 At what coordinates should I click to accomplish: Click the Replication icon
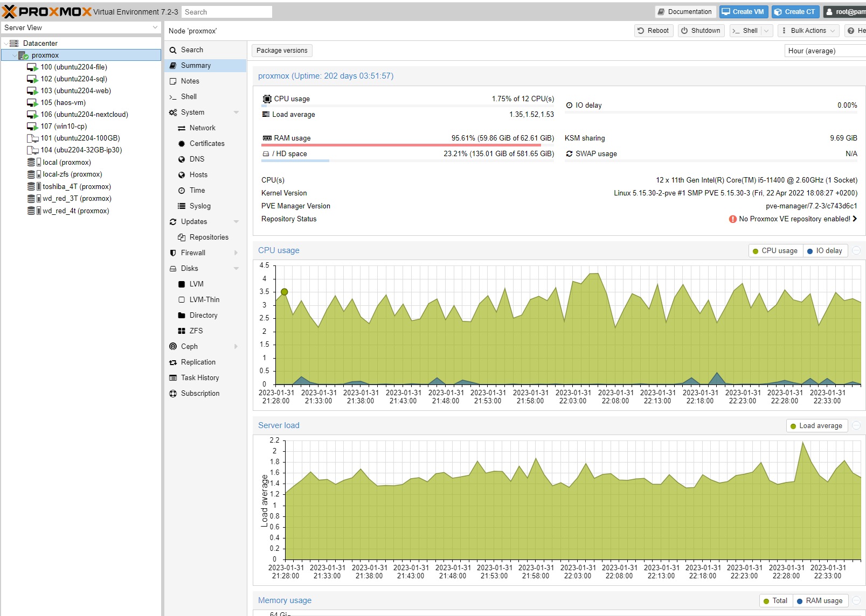[173, 362]
